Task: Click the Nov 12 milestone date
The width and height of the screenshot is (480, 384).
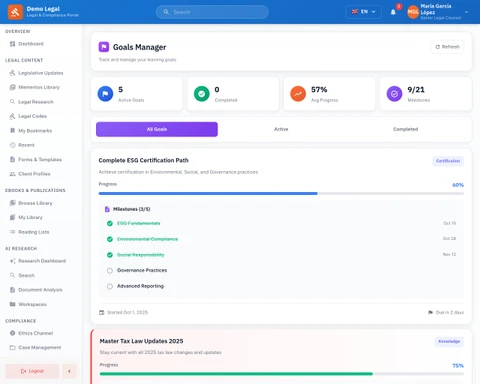Action: click(449, 254)
